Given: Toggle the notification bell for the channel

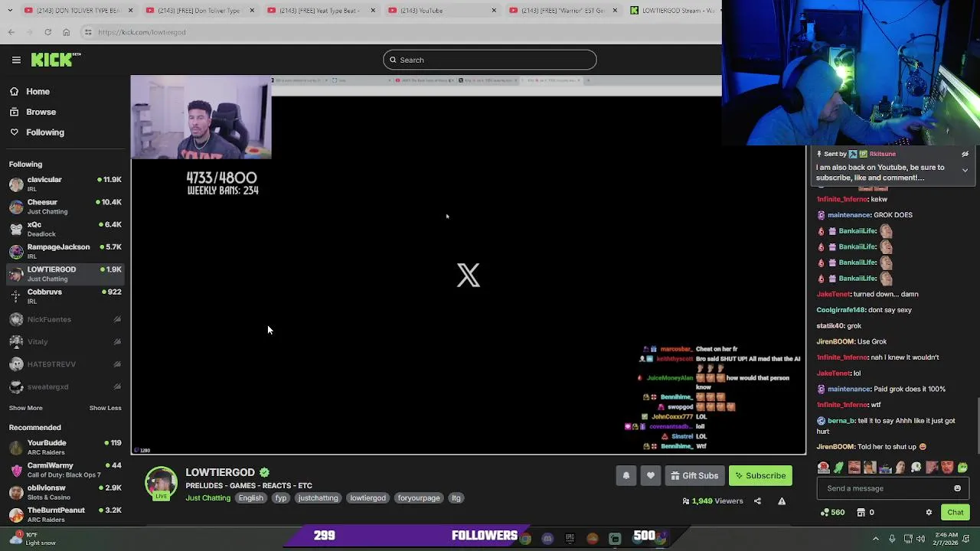Looking at the screenshot, I should coord(626,476).
